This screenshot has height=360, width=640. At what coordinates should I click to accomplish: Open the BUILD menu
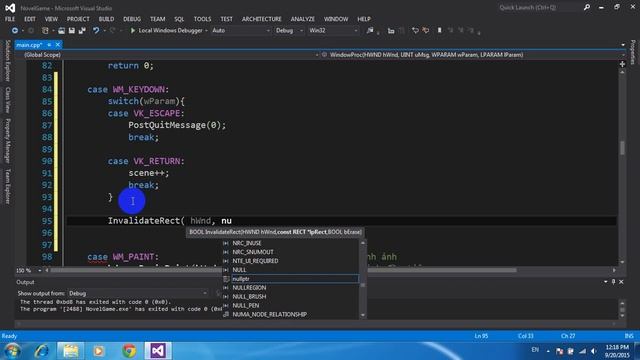(106, 19)
